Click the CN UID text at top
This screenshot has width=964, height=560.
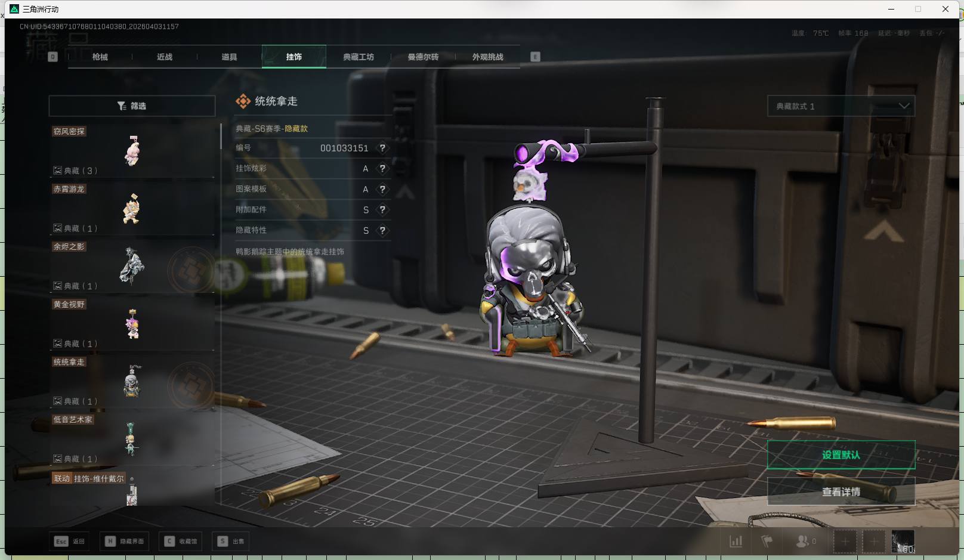coord(99,26)
